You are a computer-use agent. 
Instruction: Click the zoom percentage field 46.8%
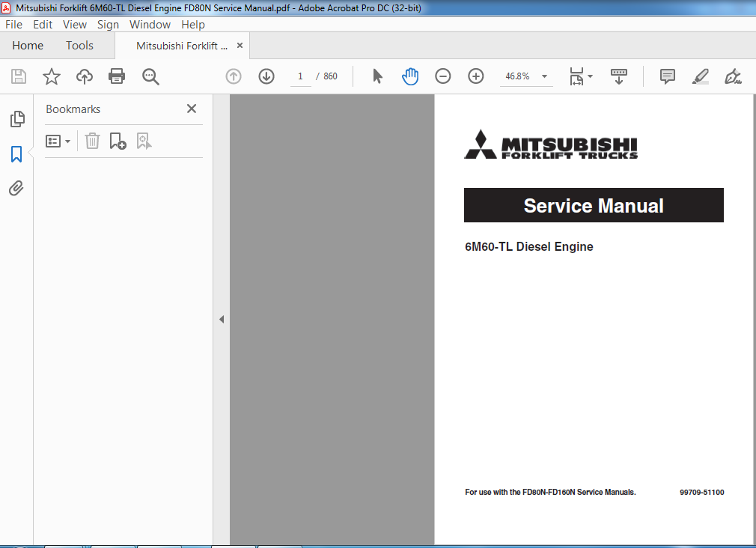(x=517, y=76)
